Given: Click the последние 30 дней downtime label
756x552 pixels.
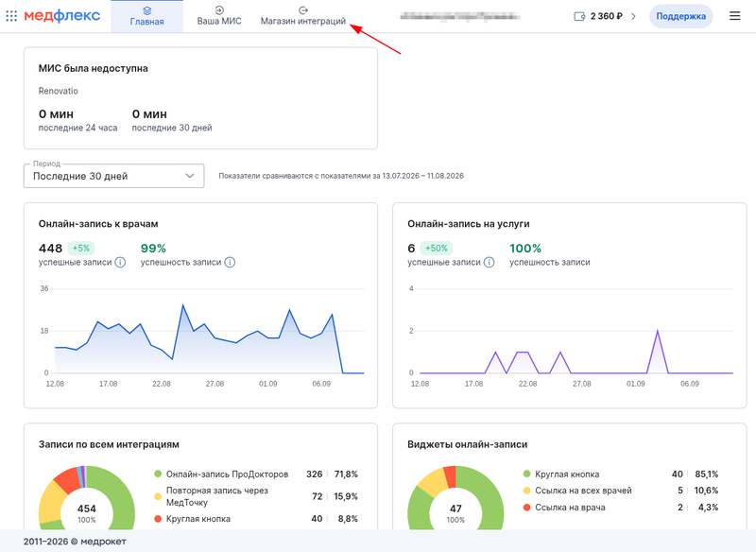Looking at the screenshot, I should [x=172, y=128].
